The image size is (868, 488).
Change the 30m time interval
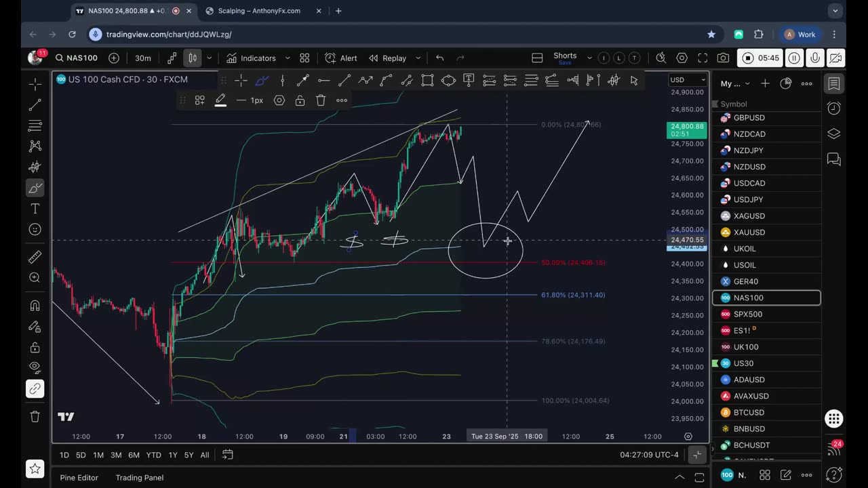click(142, 58)
